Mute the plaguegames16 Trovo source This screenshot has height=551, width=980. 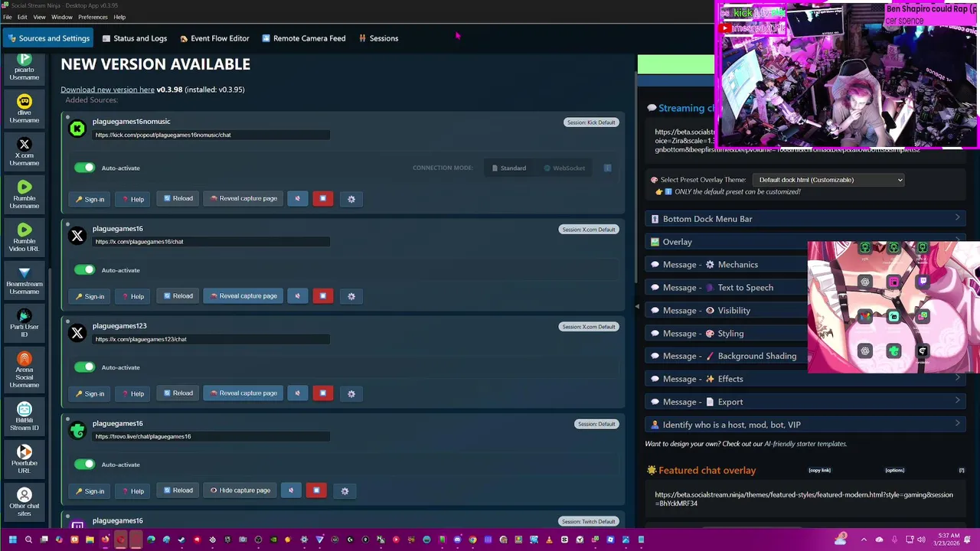(x=291, y=491)
